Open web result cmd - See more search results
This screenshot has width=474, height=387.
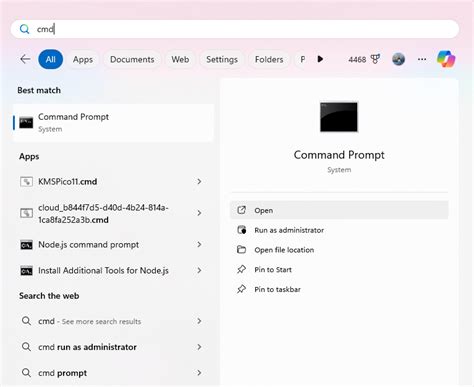pos(113,321)
